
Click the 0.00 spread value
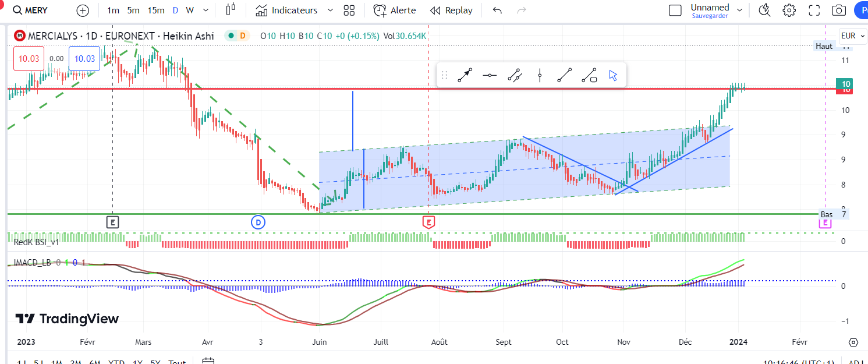point(56,59)
